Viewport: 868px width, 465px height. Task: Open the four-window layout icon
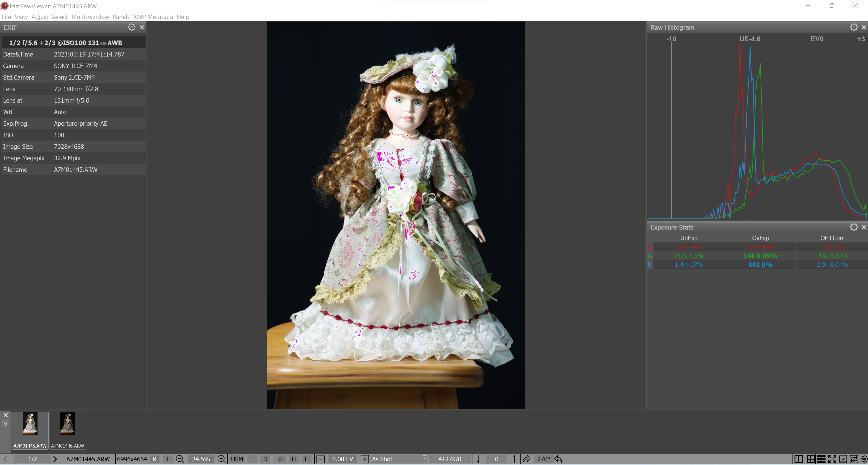(x=810, y=459)
